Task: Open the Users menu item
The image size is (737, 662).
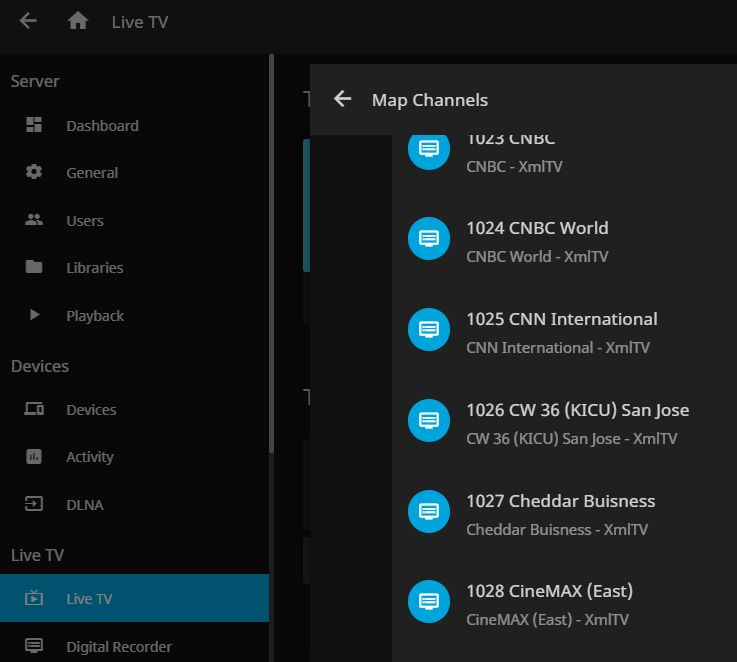Action: (134, 221)
